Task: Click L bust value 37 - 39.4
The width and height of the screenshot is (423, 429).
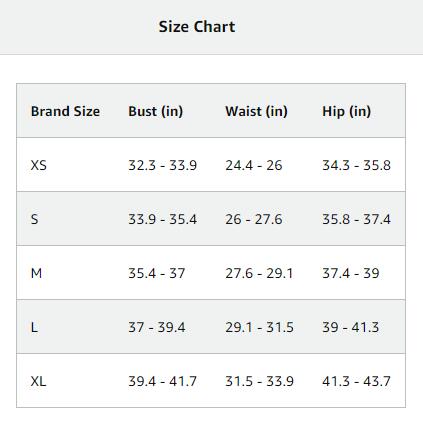Action: (x=157, y=327)
